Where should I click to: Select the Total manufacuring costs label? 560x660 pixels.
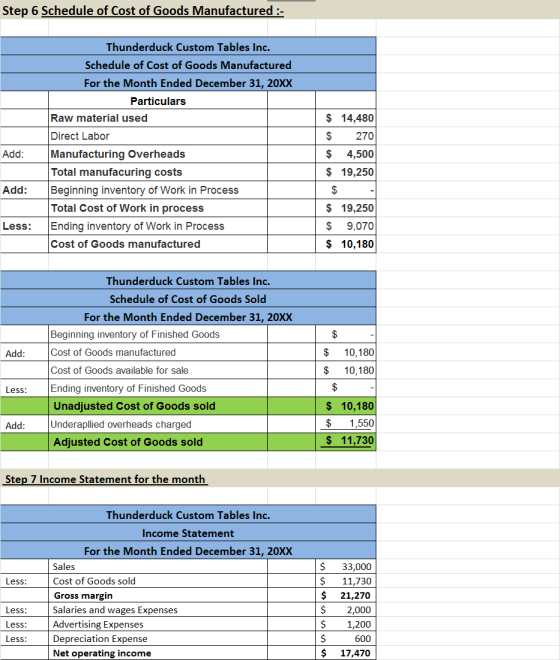(x=116, y=172)
